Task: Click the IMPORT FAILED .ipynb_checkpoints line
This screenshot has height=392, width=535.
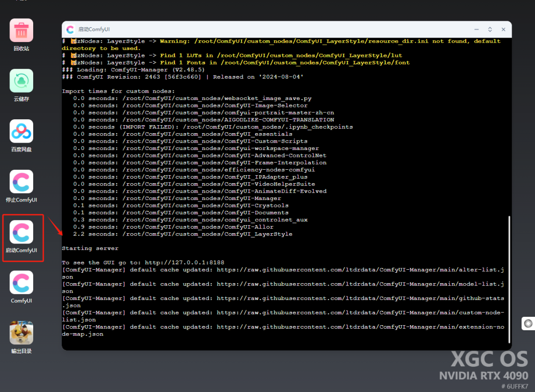Action: tap(213, 127)
